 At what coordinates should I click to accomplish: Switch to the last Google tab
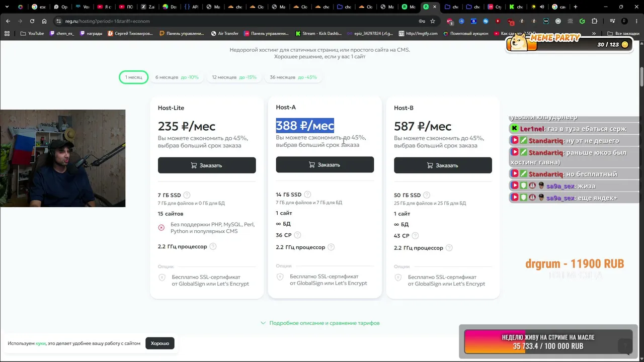tap(558, 7)
